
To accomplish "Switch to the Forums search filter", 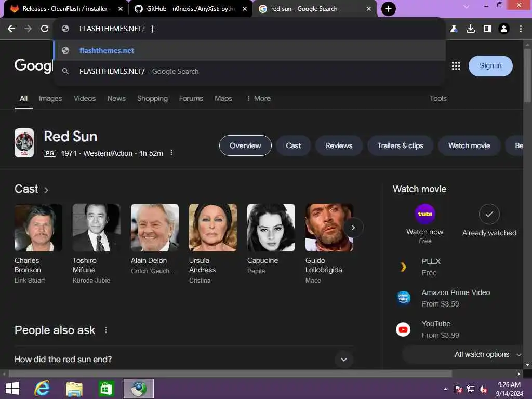I will (191, 98).
